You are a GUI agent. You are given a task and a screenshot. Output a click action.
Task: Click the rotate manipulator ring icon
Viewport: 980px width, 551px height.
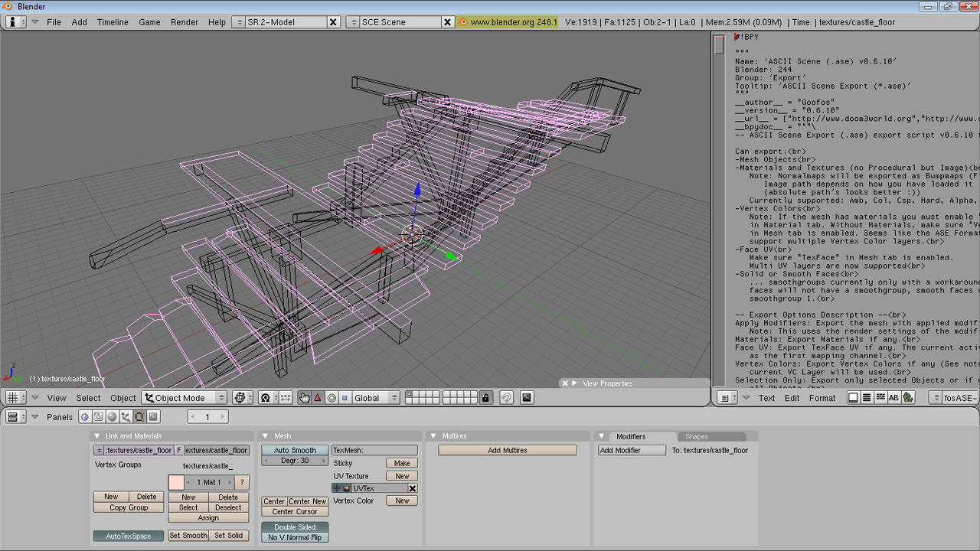pyautogui.click(x=332, y=398)
